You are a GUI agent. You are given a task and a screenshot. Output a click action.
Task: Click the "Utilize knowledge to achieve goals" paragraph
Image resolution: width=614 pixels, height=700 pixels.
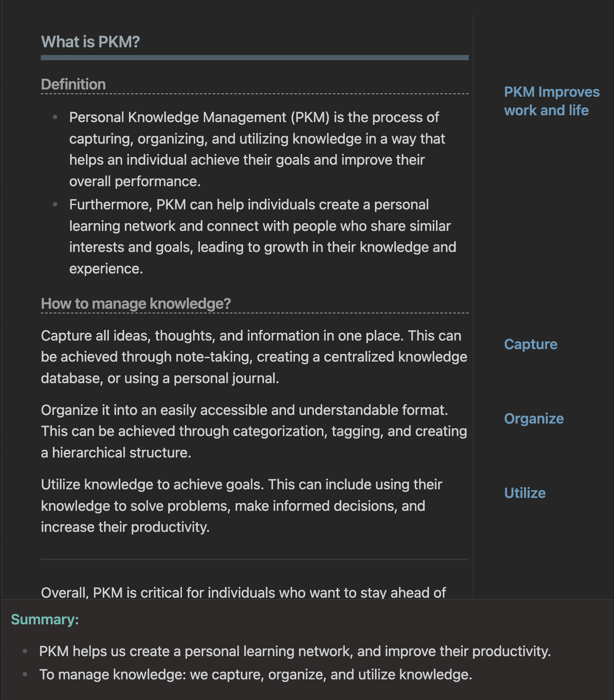tap(241, 506)
